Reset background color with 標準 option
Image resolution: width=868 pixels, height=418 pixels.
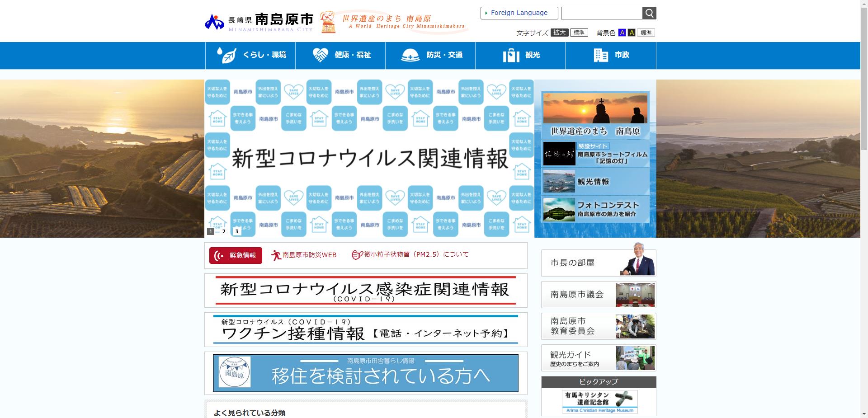pos(646,33)
